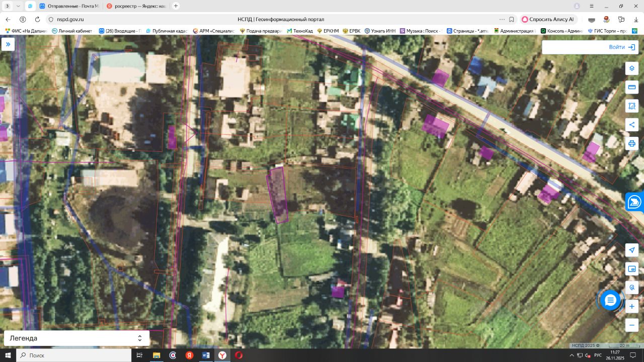Screen dimensions: 644x362
Task: Open the Страницы bookmark
Action: point(468,31)
